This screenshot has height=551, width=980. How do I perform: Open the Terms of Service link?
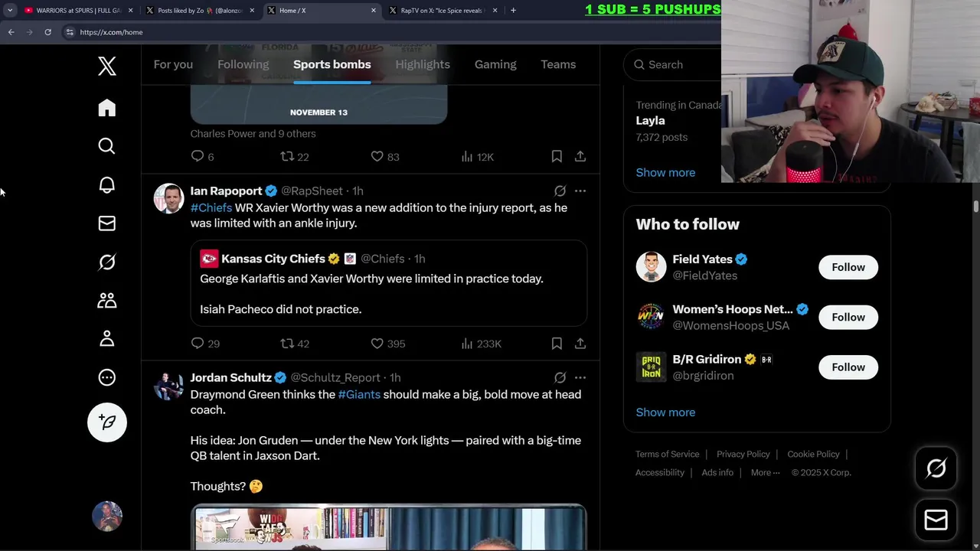667,454
